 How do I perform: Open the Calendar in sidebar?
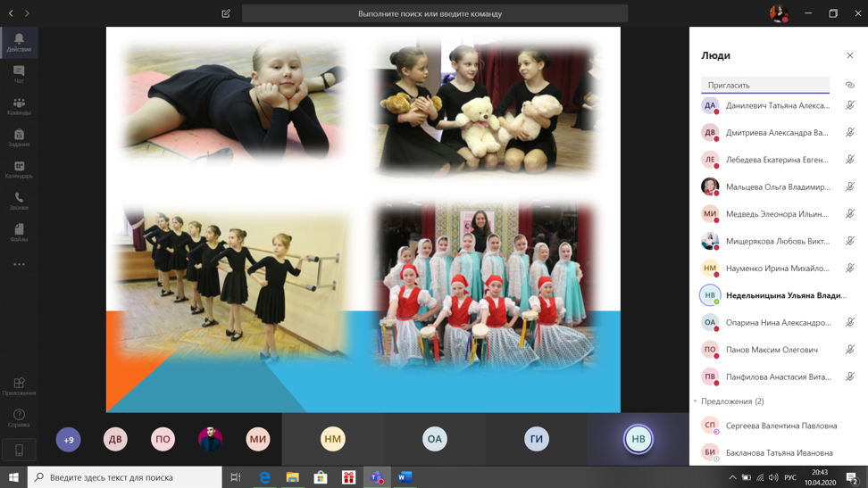tap(19, 170)
